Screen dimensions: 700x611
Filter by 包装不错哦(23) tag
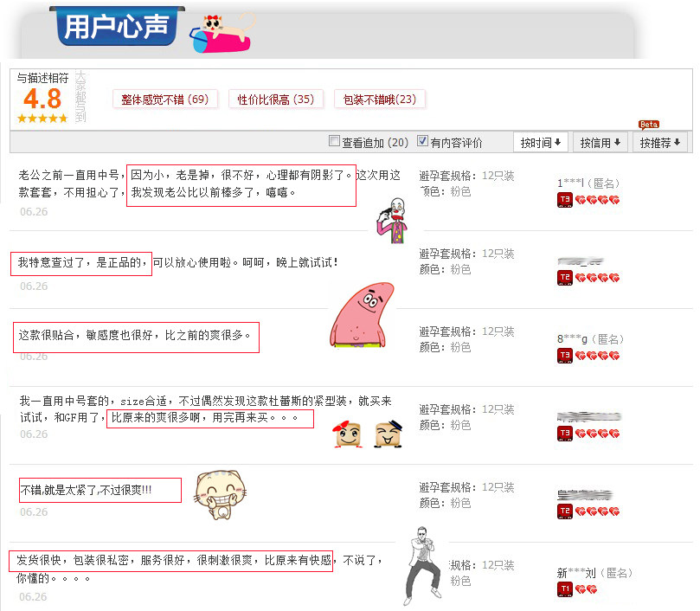(x=380, y=100)
